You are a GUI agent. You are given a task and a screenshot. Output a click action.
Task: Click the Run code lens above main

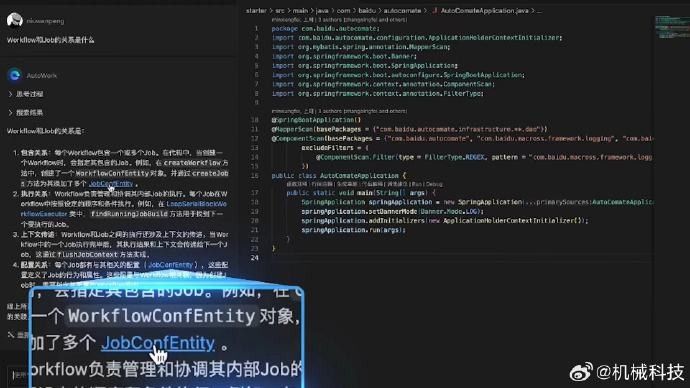[x=417, y=184]
